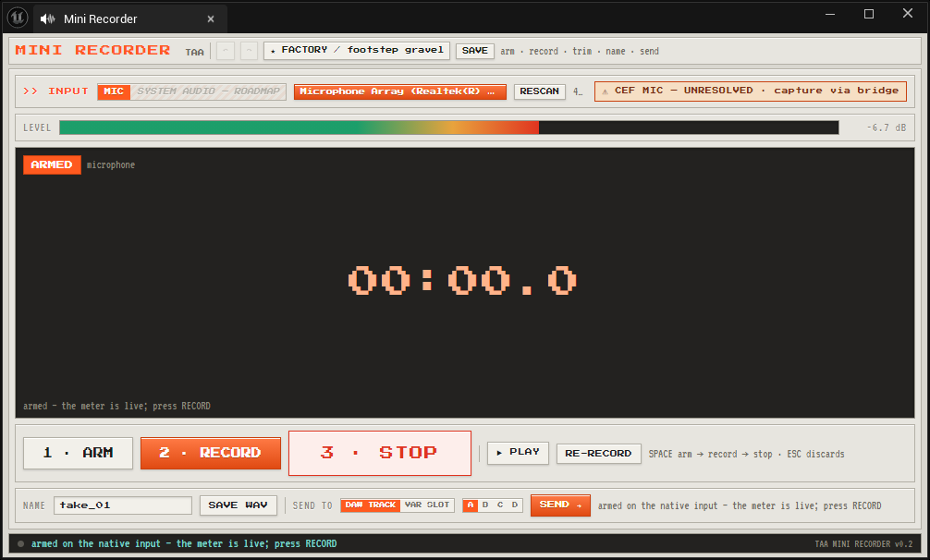Image resolution: width=930 pixels, height=560 pixels.
Task: Click the -6.7 dB level readout
Action: (x=887, y=128)
